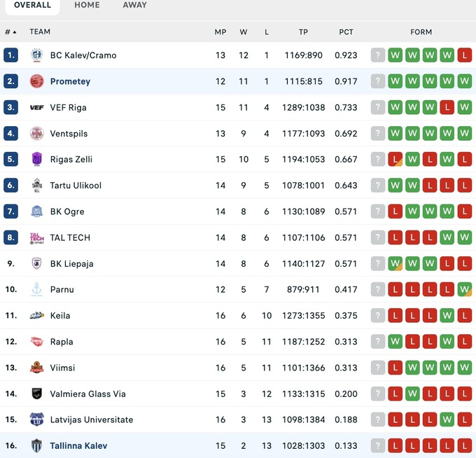
Task: Click BK Ogre's upcoming match question mark
Action: (378, 211)
